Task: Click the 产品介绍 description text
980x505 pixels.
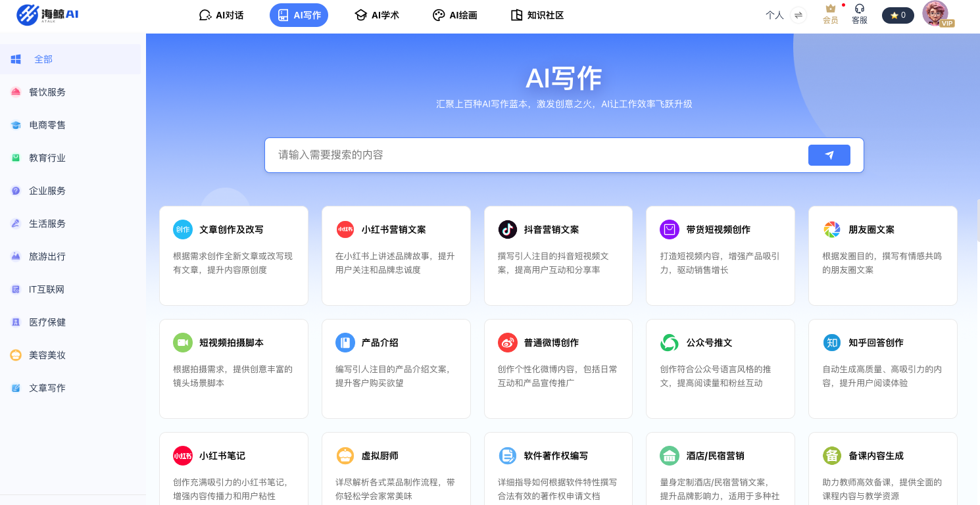Action: tap(393, 376)
